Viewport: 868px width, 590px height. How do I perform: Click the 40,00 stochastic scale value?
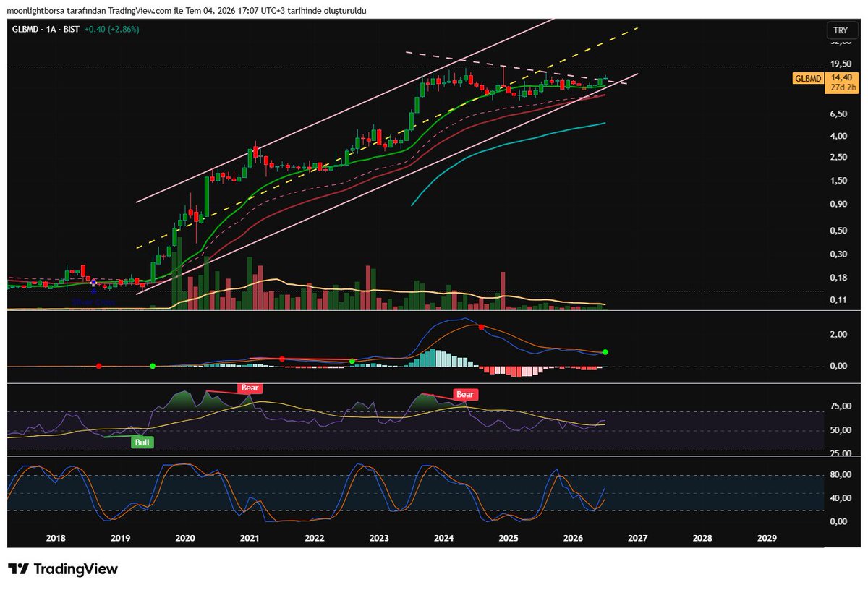(x=841, y=498)
